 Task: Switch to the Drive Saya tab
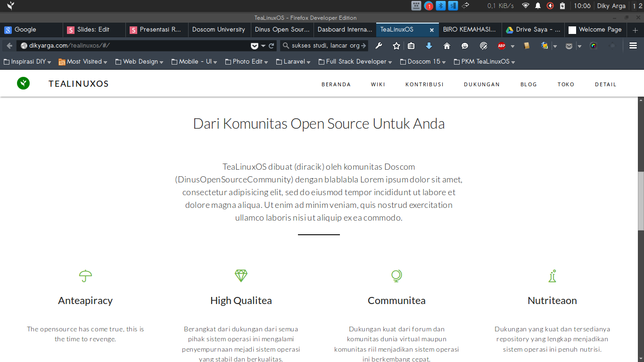[533, 30]
